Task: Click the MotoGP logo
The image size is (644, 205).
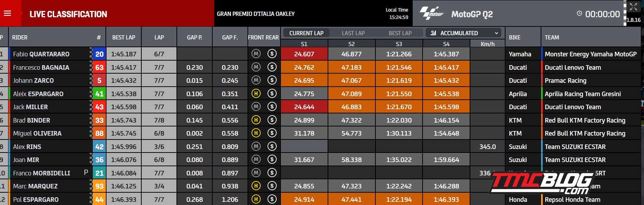Action: click(432, 13)
